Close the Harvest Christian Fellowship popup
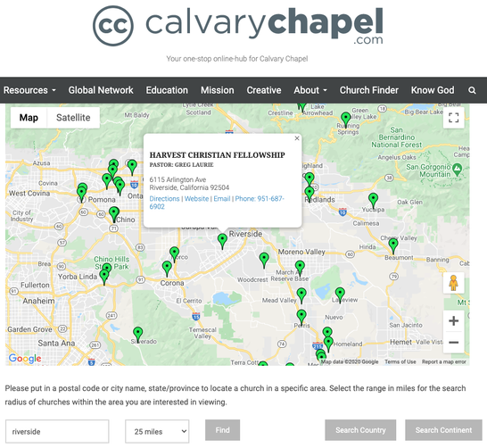 click(x=297, y=138)
